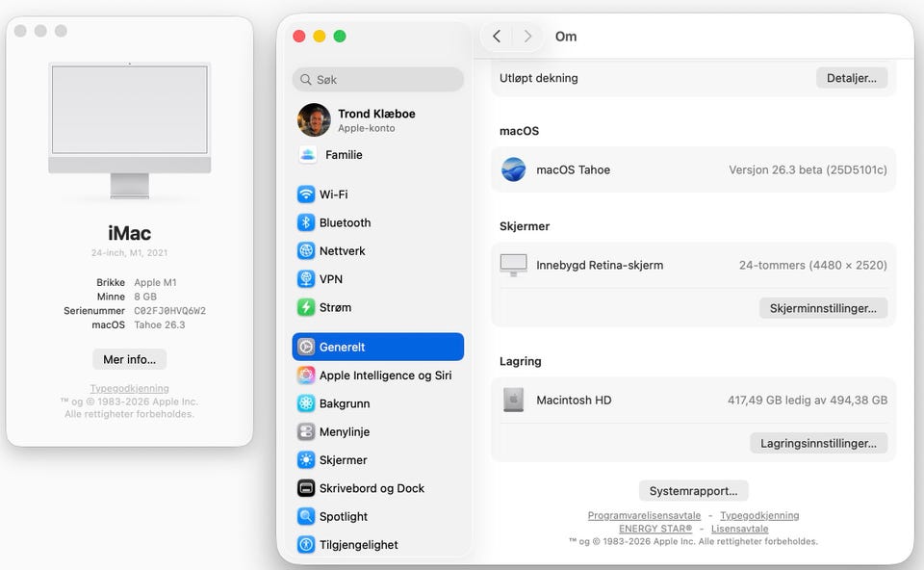Screen dimensions: 924x570
Task: Focus the Søk search field
Action: pyautogui.click(x=377, y=80)
